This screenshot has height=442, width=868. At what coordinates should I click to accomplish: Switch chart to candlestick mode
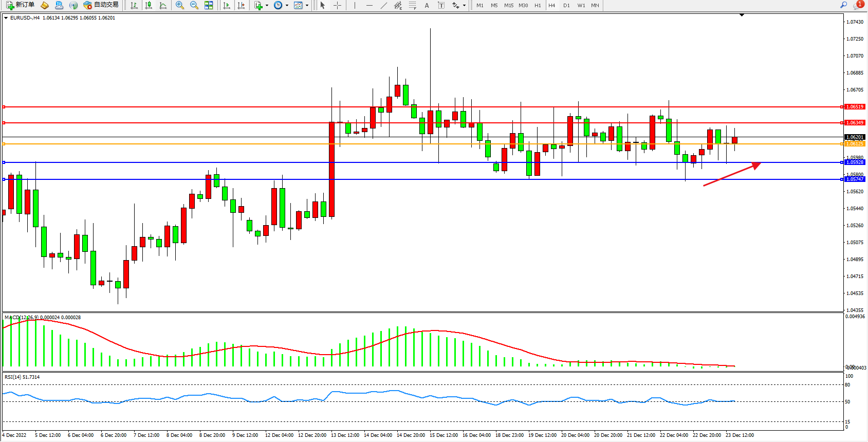click(149, 5)
